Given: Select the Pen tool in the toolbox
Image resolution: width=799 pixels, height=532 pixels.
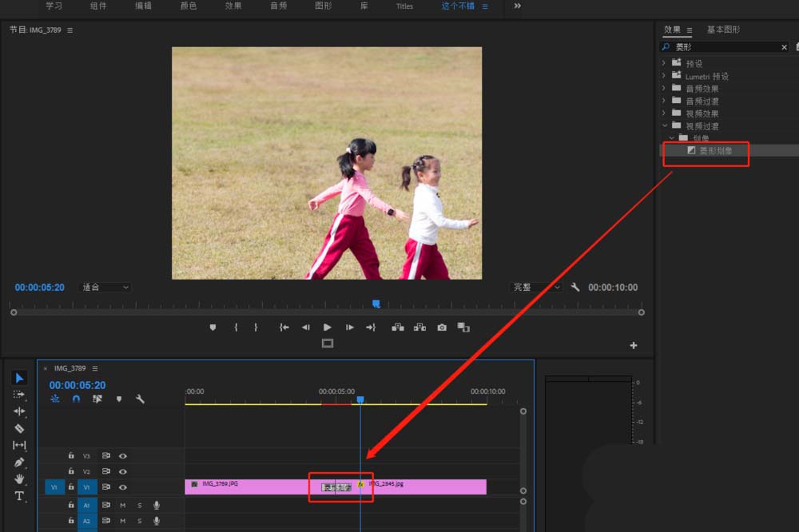Looking at the screenshot, I should point(20,462).
